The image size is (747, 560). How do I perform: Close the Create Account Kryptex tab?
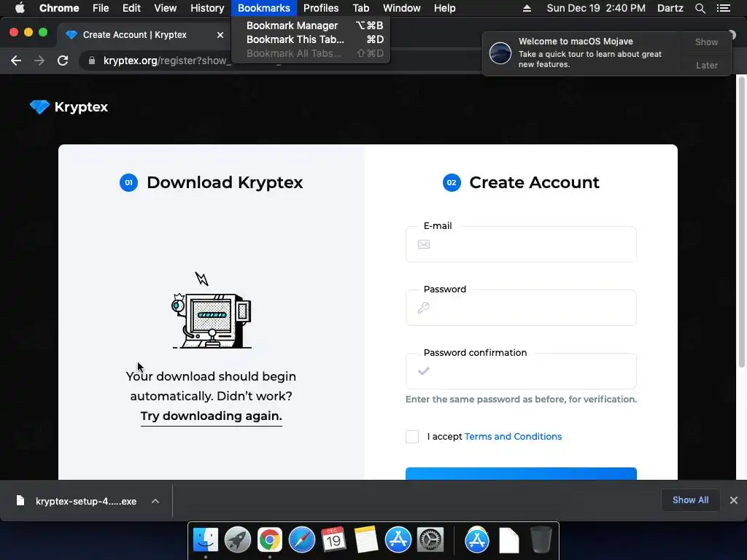pyautogui.click(x=220, y=35)
